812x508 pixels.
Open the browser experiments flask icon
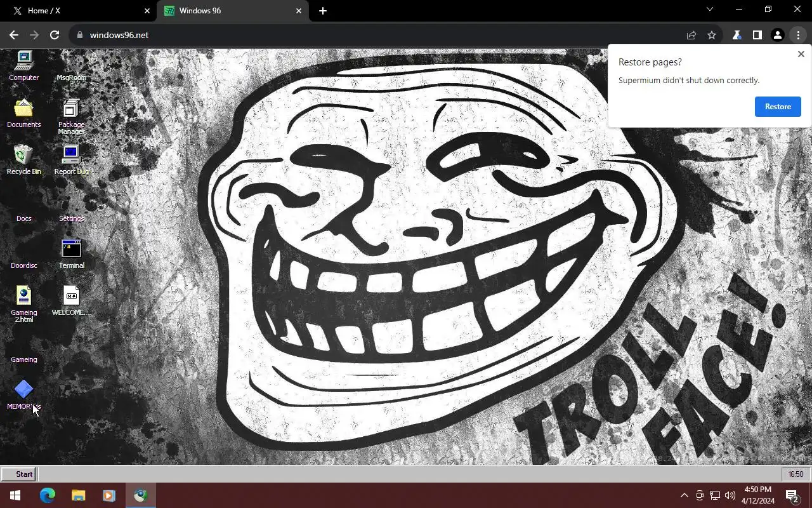coord(737,35)
